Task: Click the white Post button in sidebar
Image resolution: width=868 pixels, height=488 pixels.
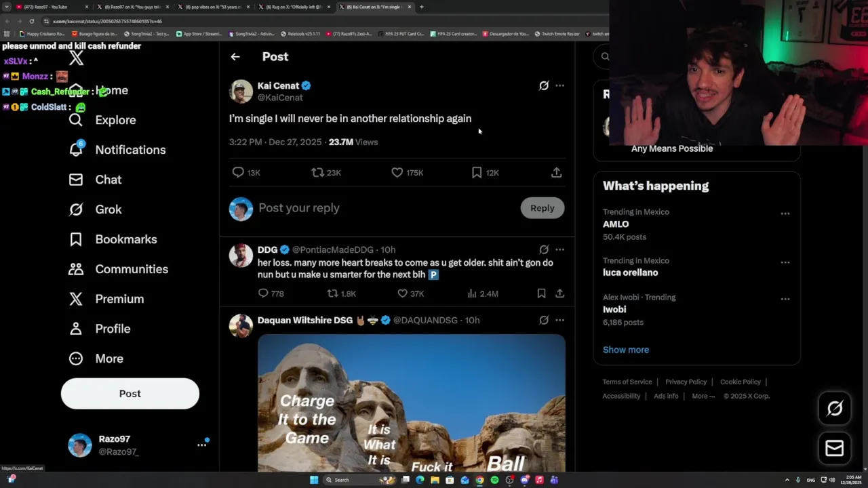Action: click(130, 394)
